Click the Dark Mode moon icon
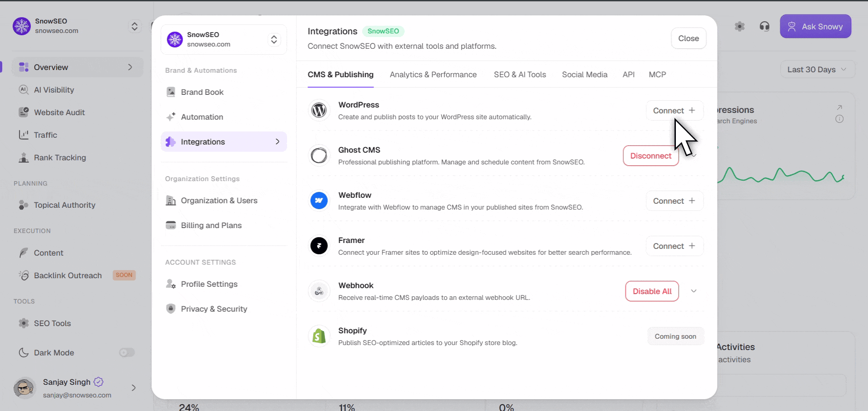 click(x=24, y=353)
